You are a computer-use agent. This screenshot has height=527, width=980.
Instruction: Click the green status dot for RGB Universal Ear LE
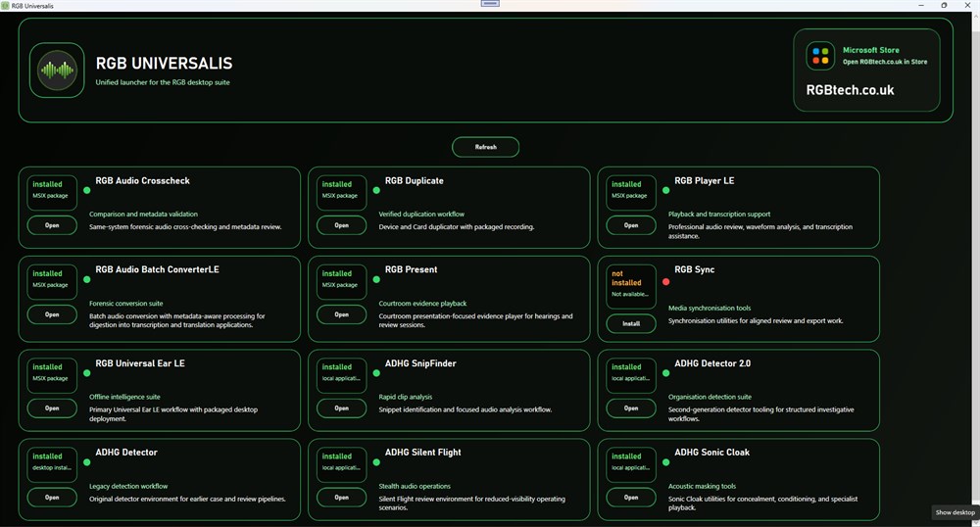tap(87, 373)
